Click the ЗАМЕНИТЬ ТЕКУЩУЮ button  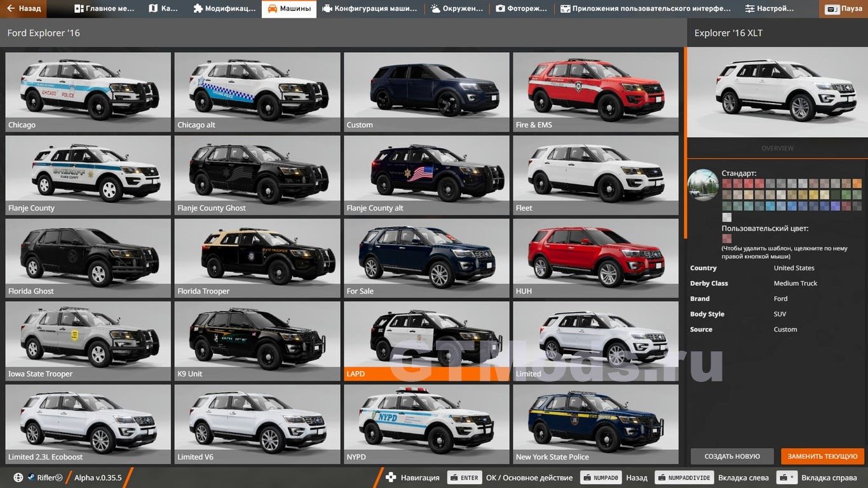click(x=823, y=456)
